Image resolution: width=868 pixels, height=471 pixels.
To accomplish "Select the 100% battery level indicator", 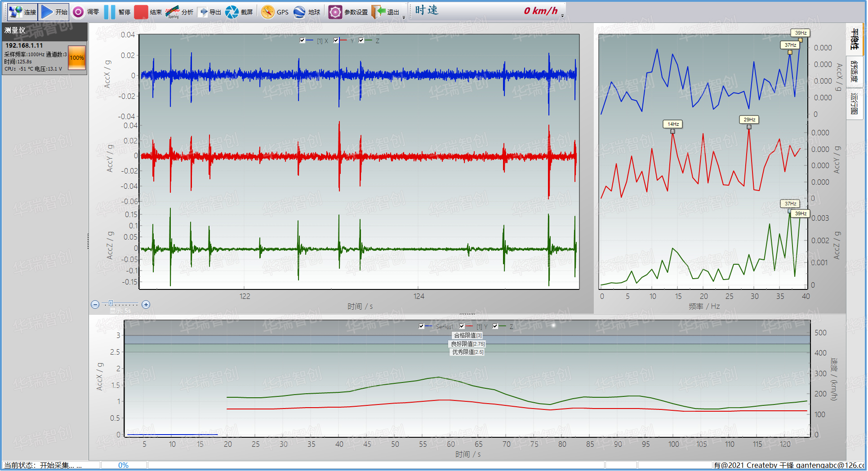I will tap(77, 58).
